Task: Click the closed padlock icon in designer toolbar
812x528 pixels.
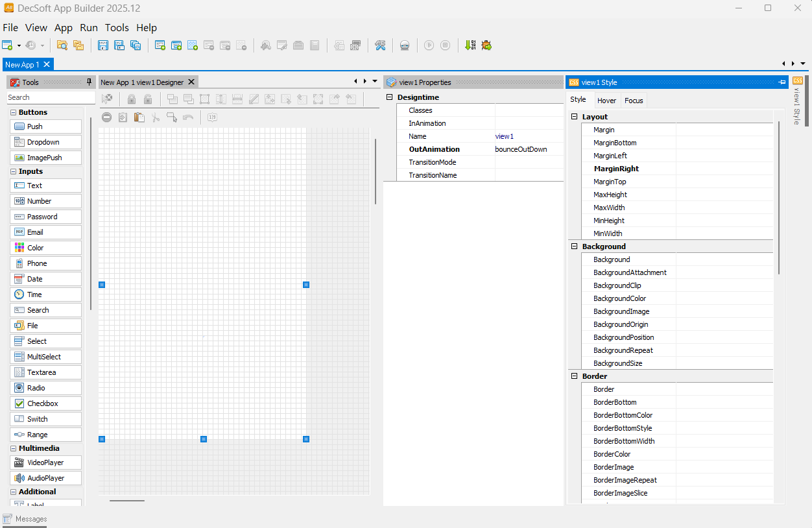Action: pyautogui.click(x=132, y=99)
